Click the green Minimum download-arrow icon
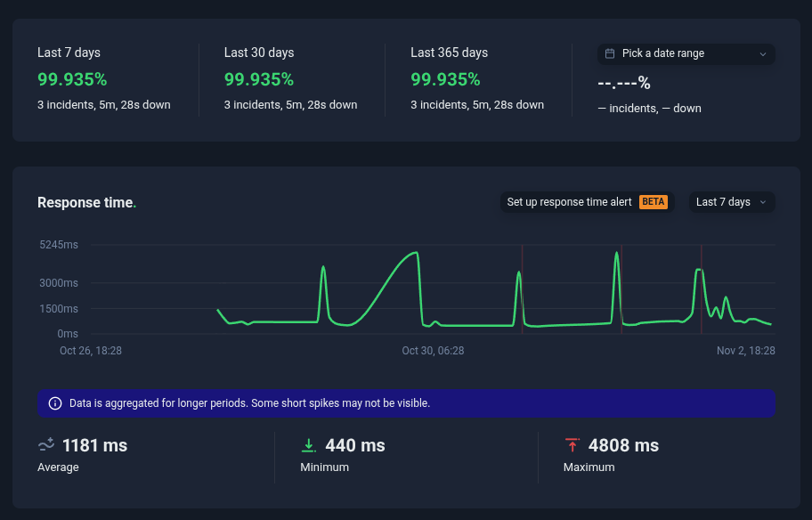812x520 pixels. 309,445
